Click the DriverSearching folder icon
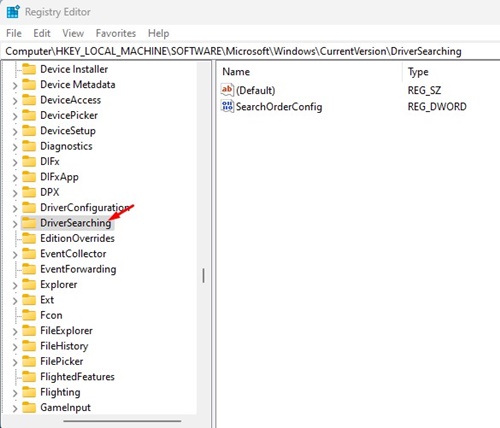The width and height of the screenshot is (500, 428). (x=29, y=223)
